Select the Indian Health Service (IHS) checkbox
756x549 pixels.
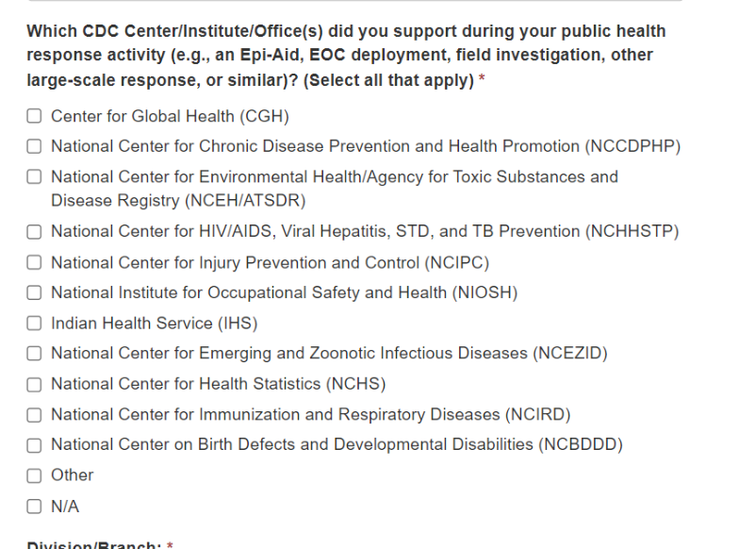(34, 324)
